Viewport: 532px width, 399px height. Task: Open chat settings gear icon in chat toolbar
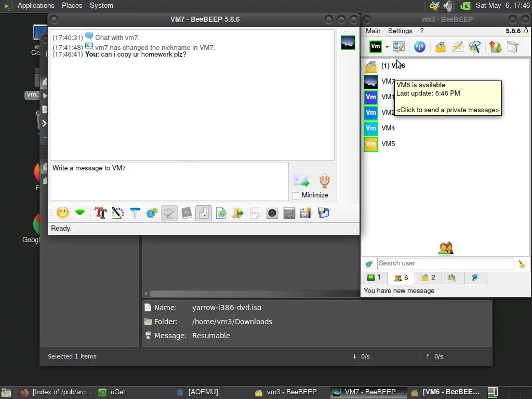coord(152,213)
